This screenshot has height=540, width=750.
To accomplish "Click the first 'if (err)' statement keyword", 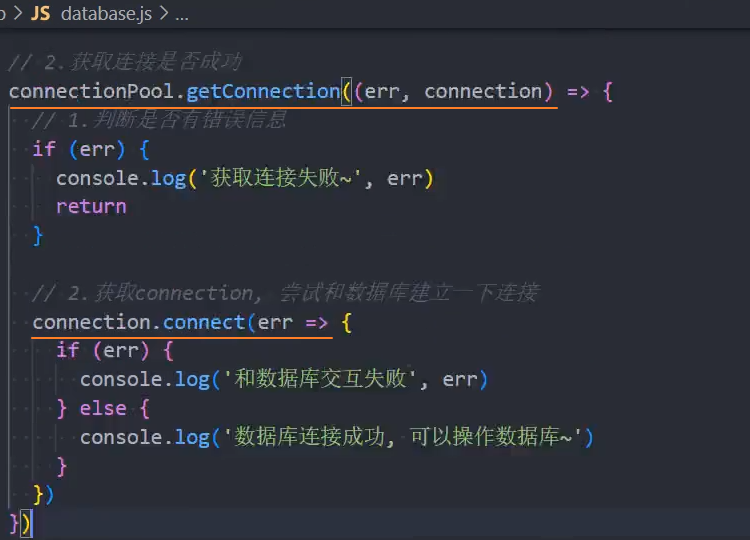I will (x=44, y=149).
